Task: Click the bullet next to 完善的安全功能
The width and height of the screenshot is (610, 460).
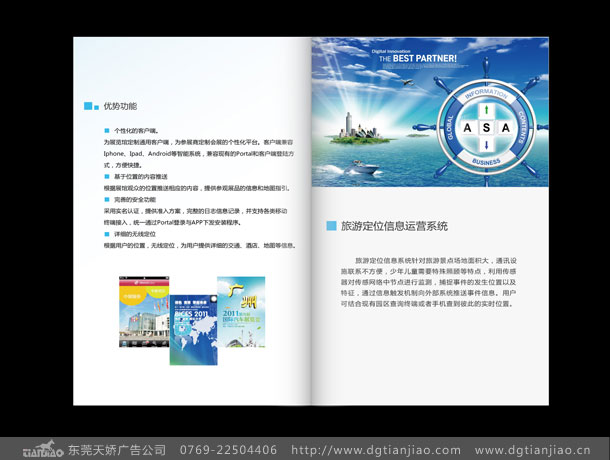Action: coord(106,199)
